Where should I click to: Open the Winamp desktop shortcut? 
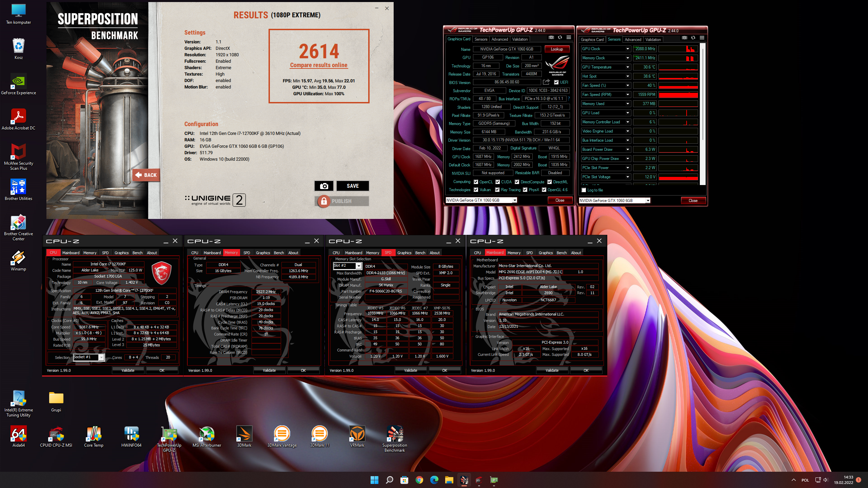click(19, 261)
